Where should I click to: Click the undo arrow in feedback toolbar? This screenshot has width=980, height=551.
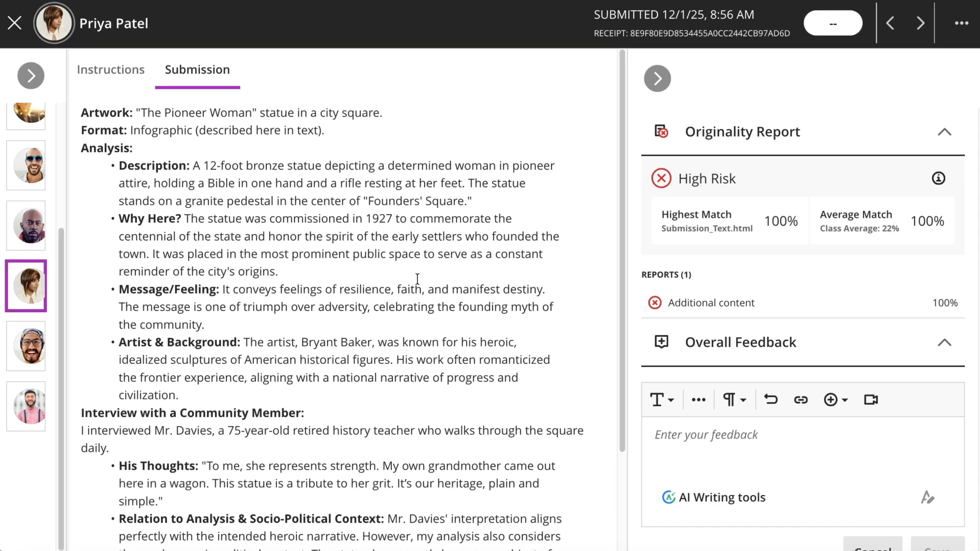click(x=771, y=399)
